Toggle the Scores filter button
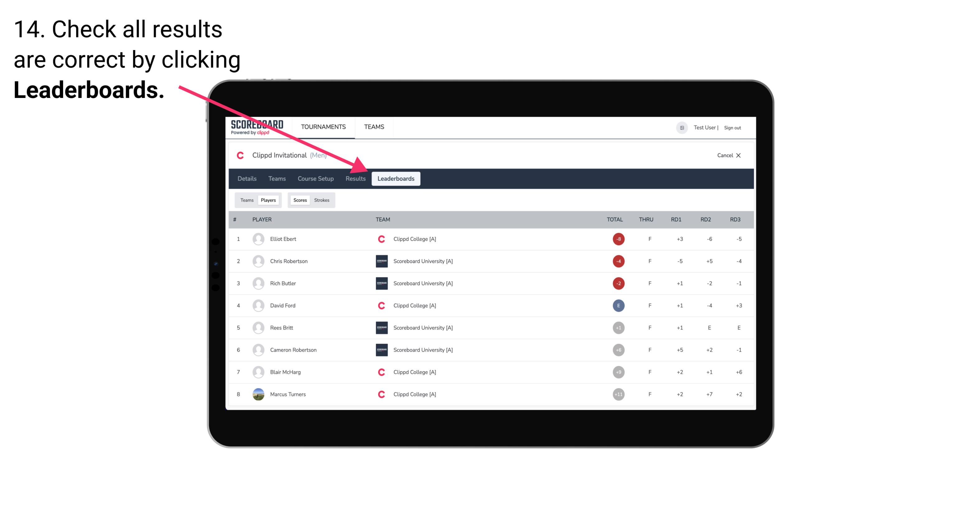Screen dimensions: 980x527 point(300,200)
